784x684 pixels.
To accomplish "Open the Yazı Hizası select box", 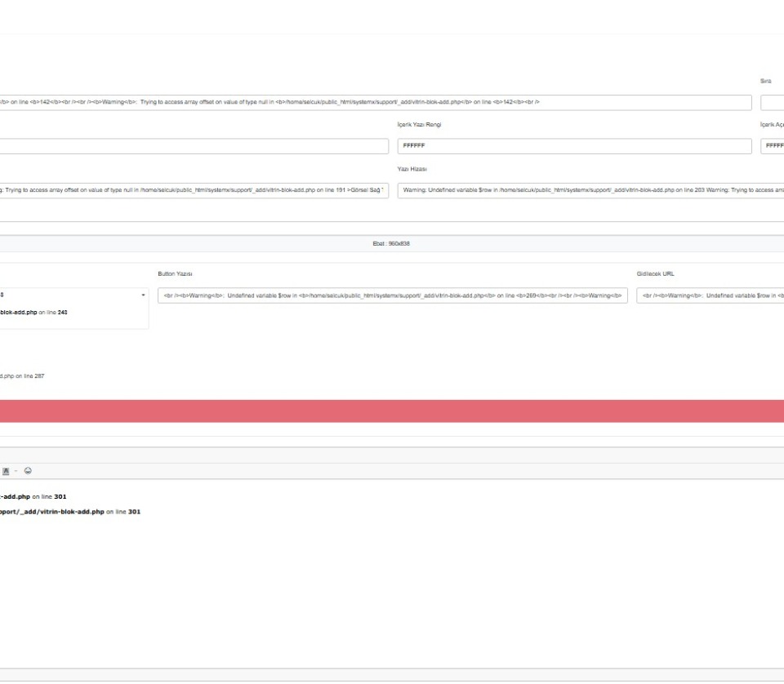I will tap(590, 190).
